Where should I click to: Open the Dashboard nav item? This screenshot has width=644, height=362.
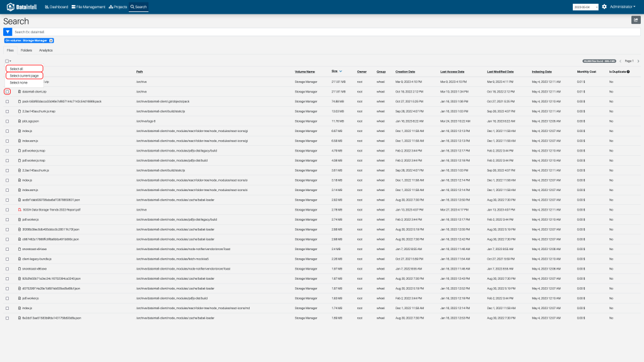[57, 7]
